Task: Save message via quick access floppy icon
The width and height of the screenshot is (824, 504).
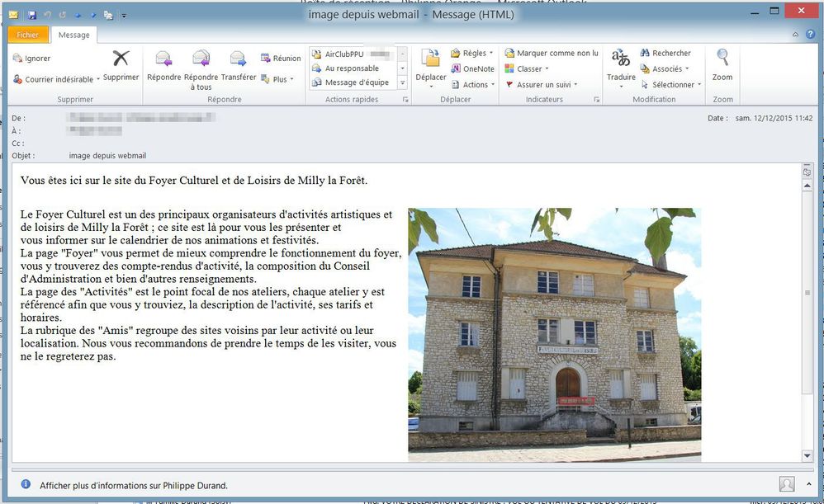Action: [x=32, y=15]
